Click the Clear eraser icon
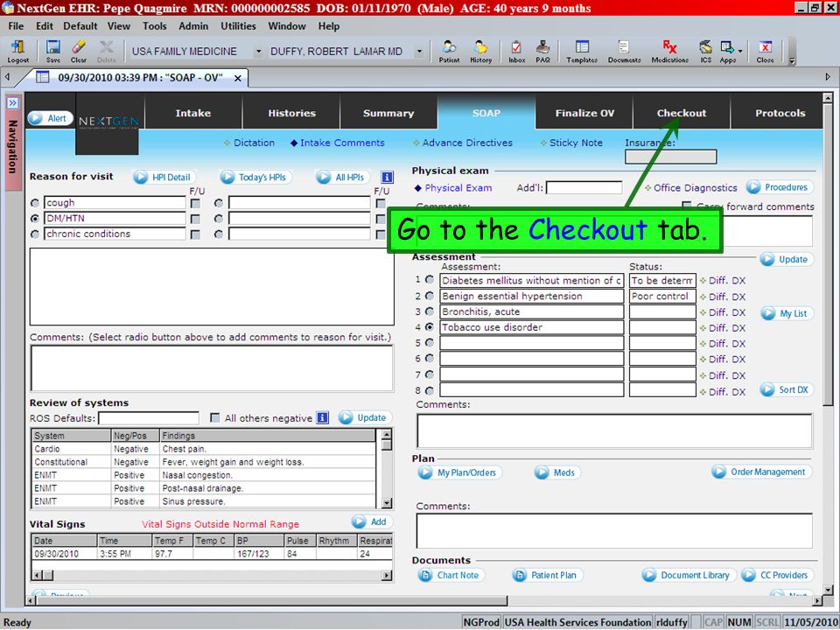840x630 pixels. 78,52
